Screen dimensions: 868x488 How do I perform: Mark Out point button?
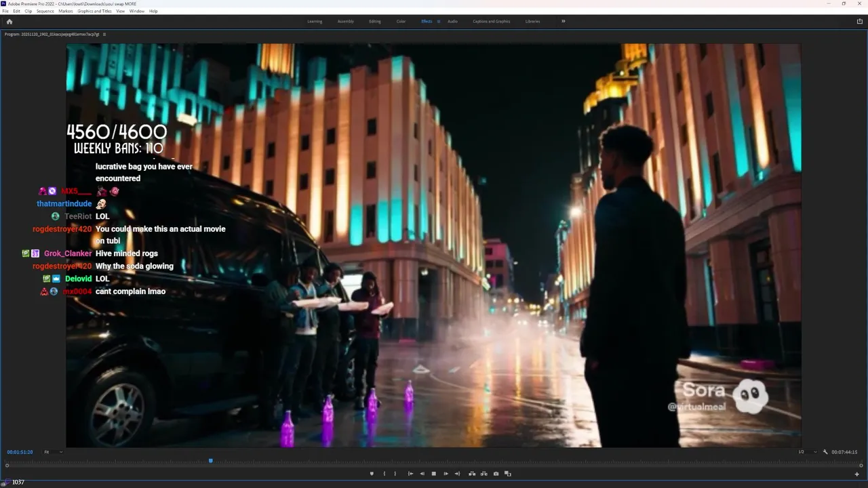click(395, 474)
